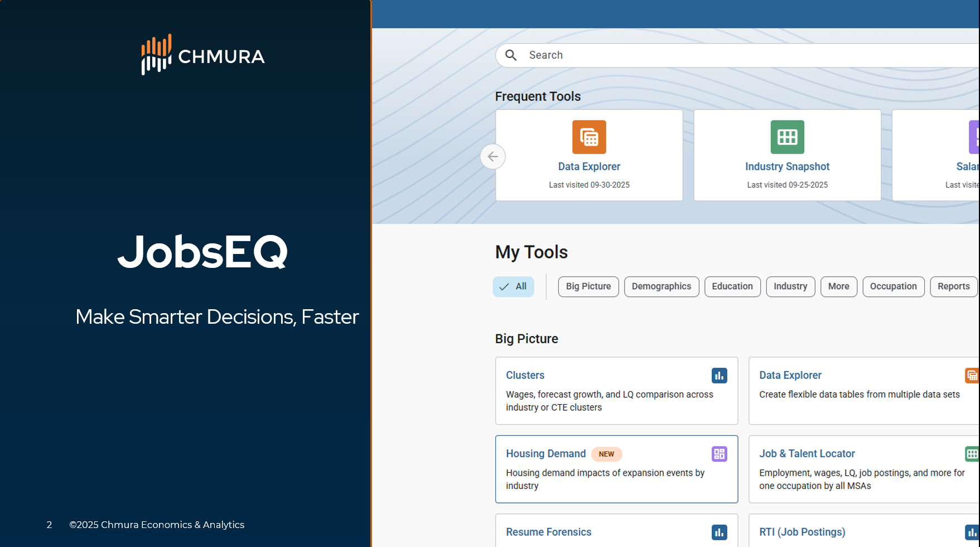This screenshot has width=980, height=547.
Task: Select the Reports category
Action: 953,286
